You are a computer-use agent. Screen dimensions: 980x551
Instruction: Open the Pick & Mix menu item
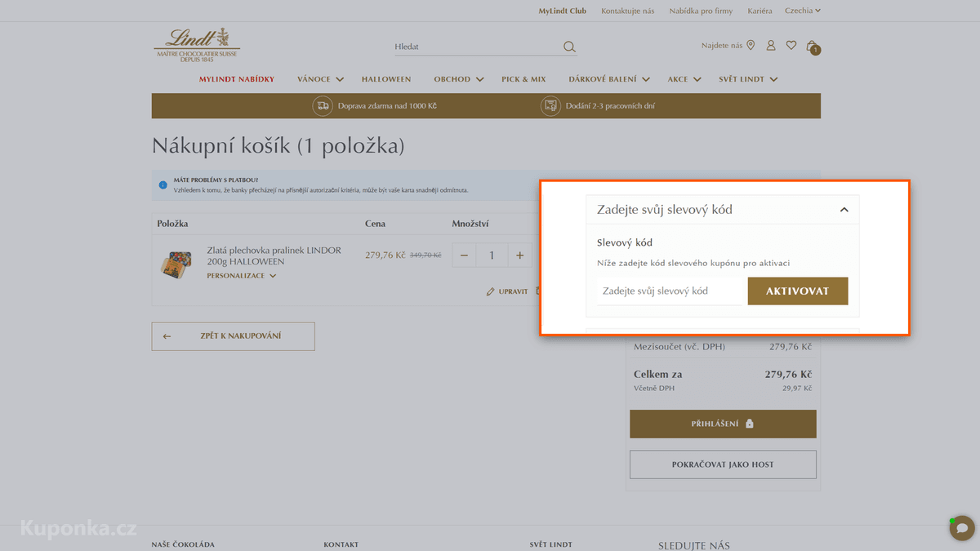click(x=523, y=79)
